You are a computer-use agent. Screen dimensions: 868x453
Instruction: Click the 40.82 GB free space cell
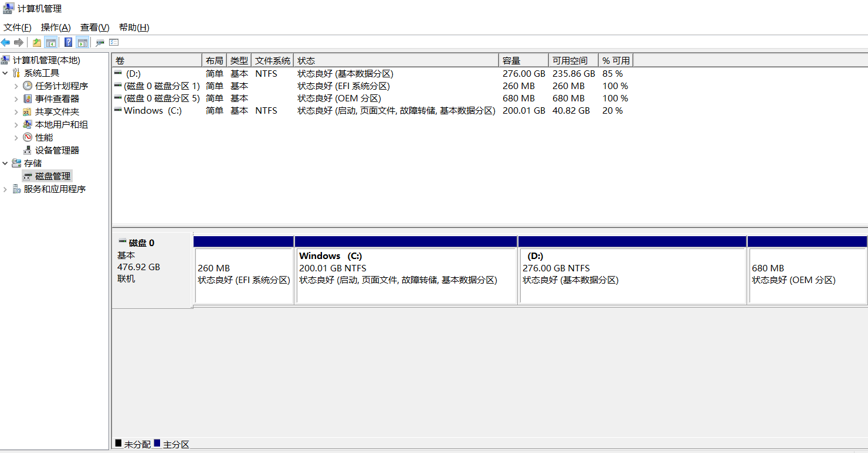click(571, 111)
